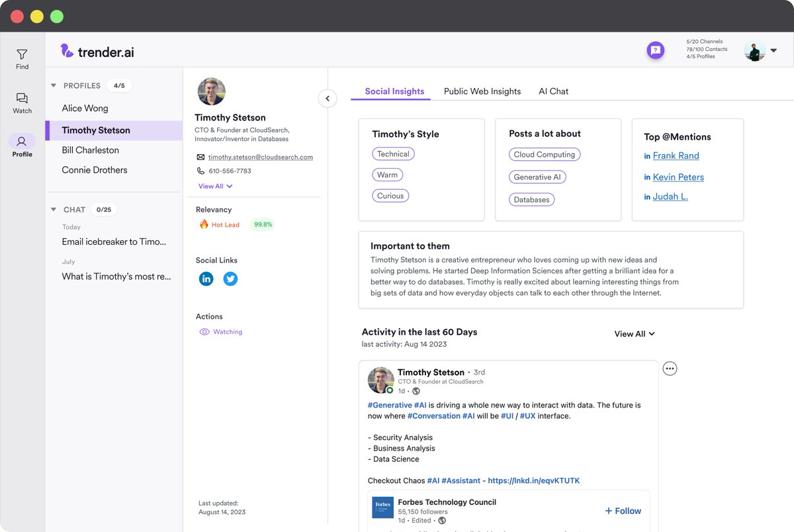Collapse the CHAT section
This screenshot has width=794, height=532.
point(54,210)
